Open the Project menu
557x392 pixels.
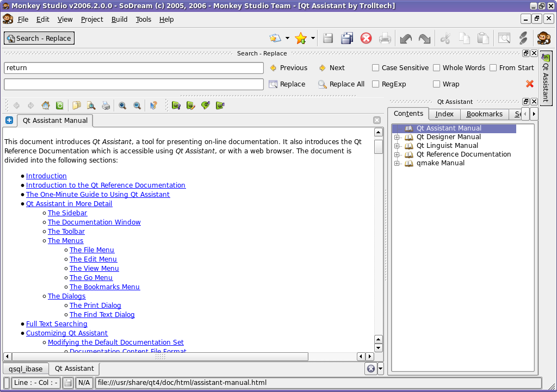[91, 20]
